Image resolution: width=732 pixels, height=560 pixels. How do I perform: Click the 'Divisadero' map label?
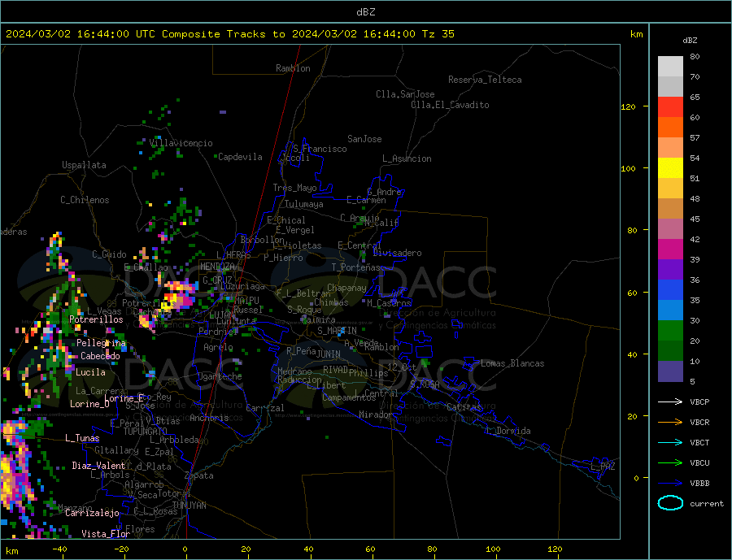[x=397, y=253]
